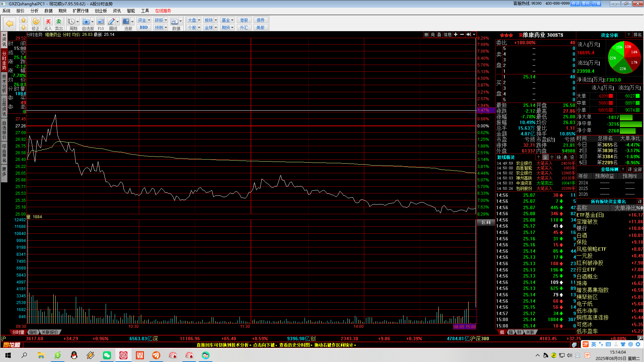Click the 外汇 button
This screenshot has width=644, height=362.
coord(244,27)
